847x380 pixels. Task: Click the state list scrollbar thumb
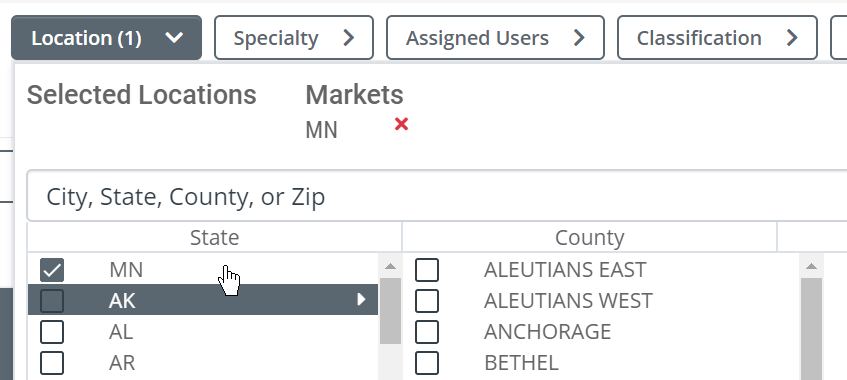[x=390, y=311]
